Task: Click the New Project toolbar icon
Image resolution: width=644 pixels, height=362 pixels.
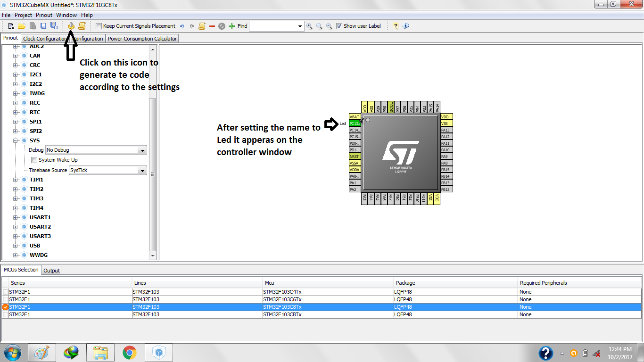Action: [11, 26]
